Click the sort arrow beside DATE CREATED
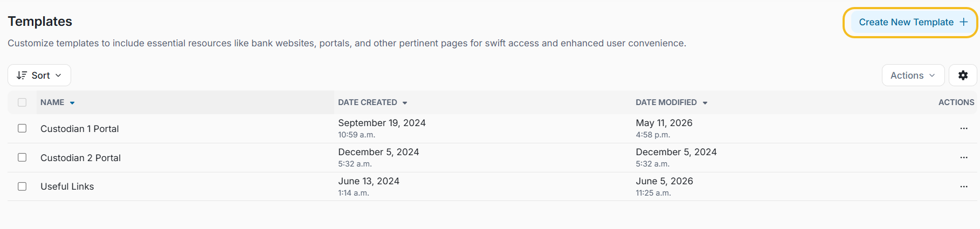The width and height of the screenshot is (980, 229). coord(405,103)
